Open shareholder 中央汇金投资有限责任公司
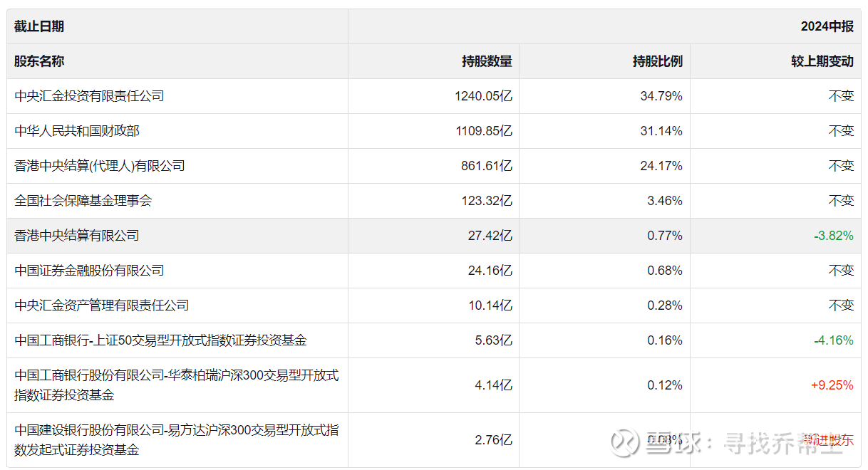 tap(89, 96)
